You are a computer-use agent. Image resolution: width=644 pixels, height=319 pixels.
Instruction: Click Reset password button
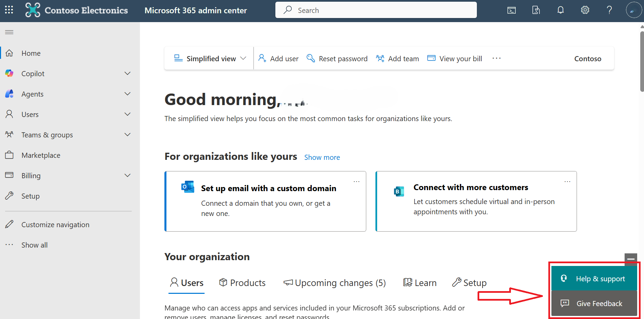click(337, 58)
